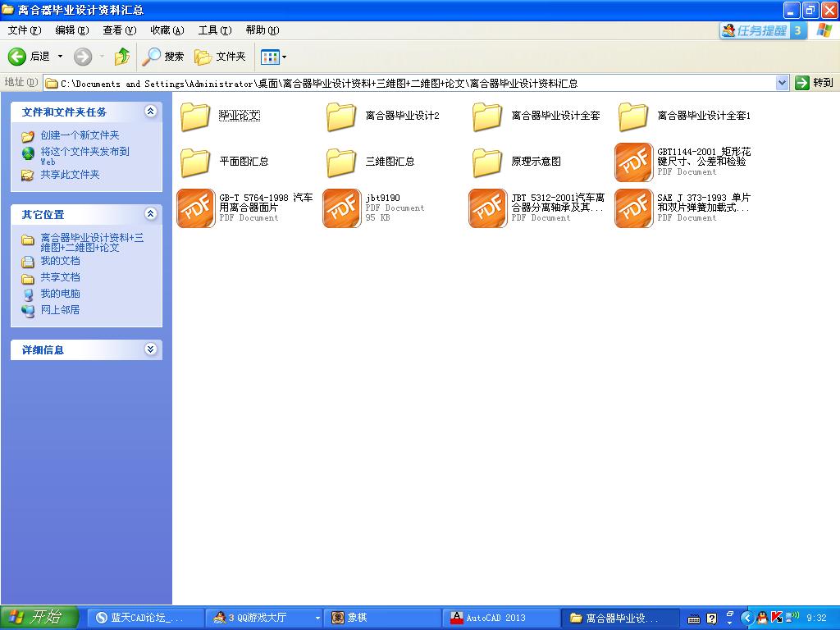Click 创建一个新文件夹 link
This screenshot has height=630, width=840.
point(80,135)
